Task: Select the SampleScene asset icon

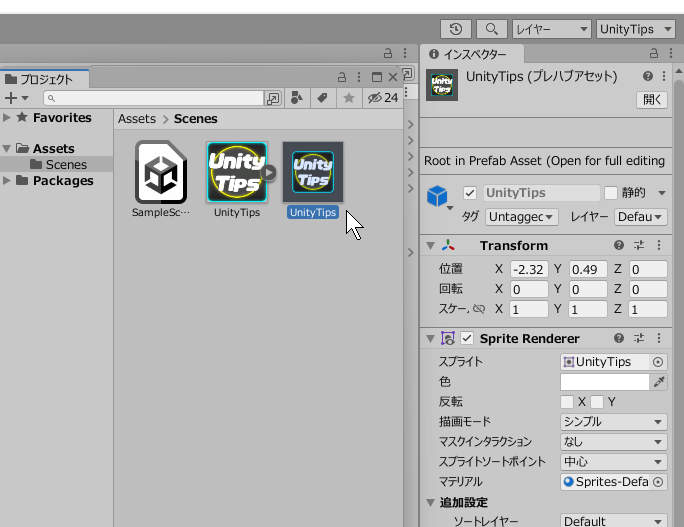Action: (161, 172)
